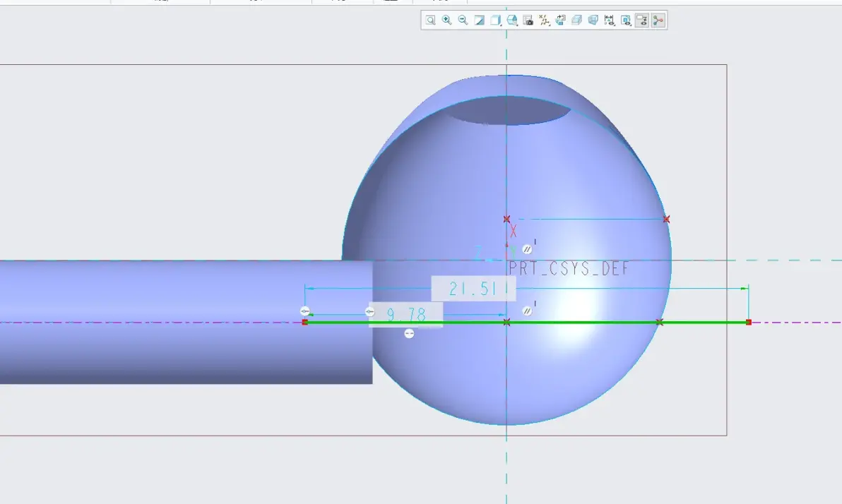Click the sketch view orientation icon
Viewport: 842px width, 504px height.
point(561,20)
